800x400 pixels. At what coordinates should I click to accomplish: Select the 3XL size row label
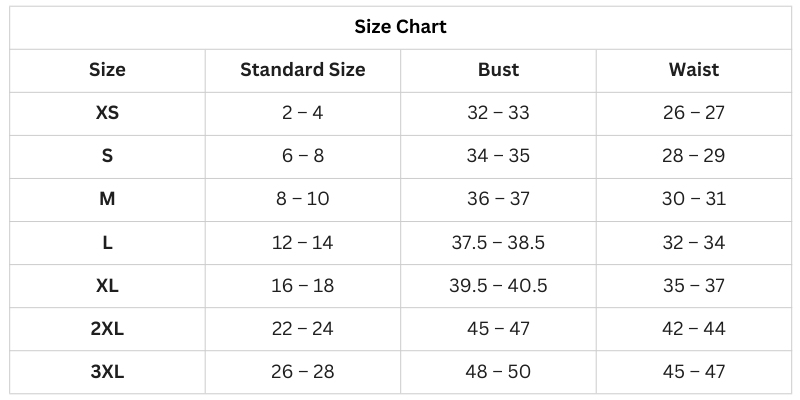coord(107,372)
